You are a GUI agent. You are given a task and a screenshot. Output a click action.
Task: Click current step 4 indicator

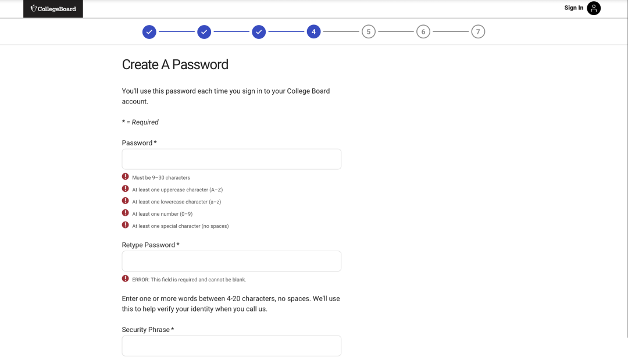pos(313,32)
